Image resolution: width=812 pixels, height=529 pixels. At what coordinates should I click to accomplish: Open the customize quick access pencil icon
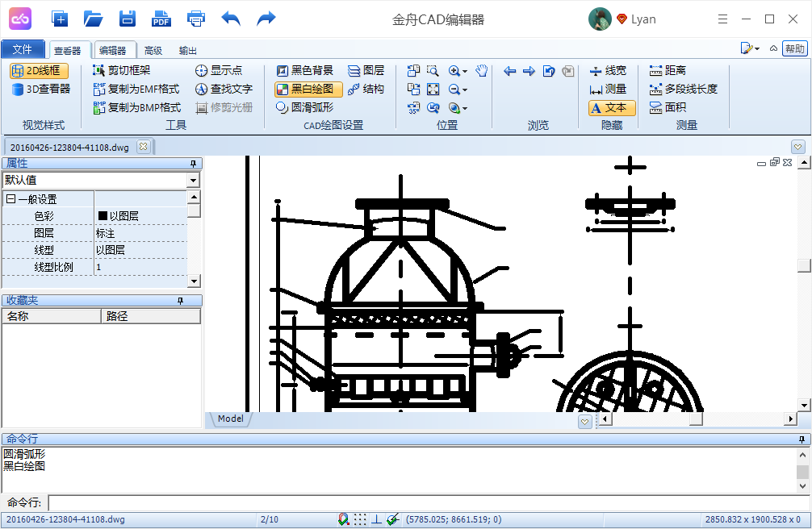(747, 48)
